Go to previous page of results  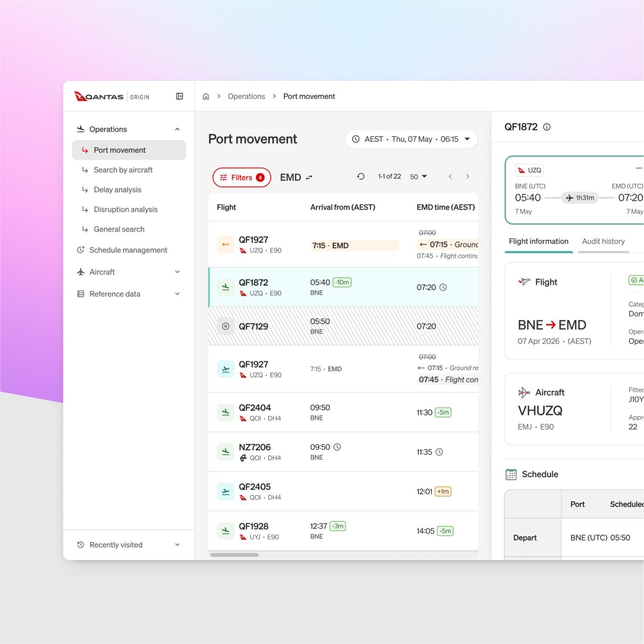click(x=450, y=176)
